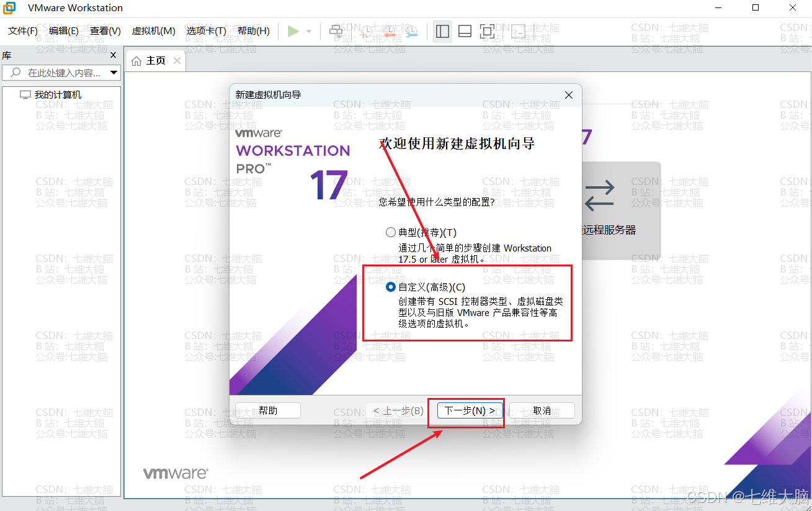Switch to the 主页 tab
The width and height of the screenshot is (812, 511).
pos(156,61)
